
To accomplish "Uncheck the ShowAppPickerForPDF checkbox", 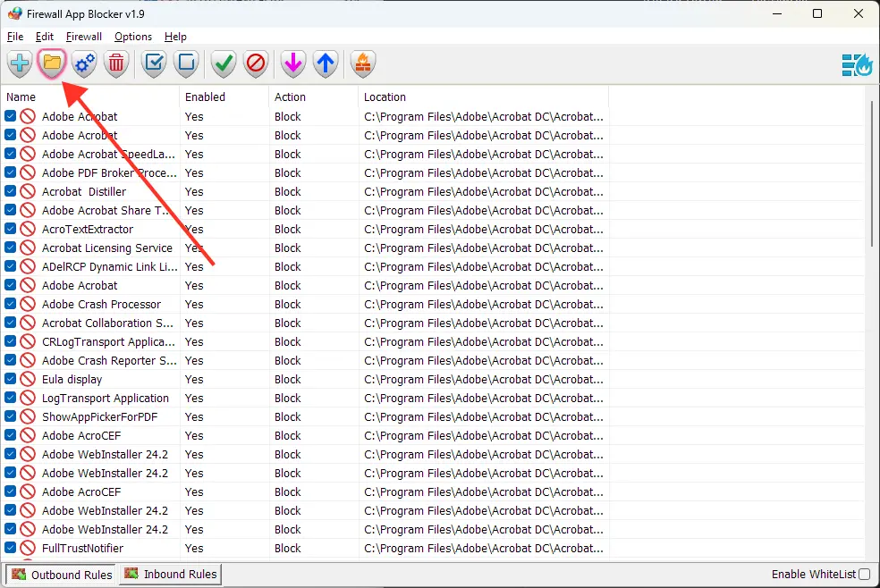I will (x=10, y=416).
